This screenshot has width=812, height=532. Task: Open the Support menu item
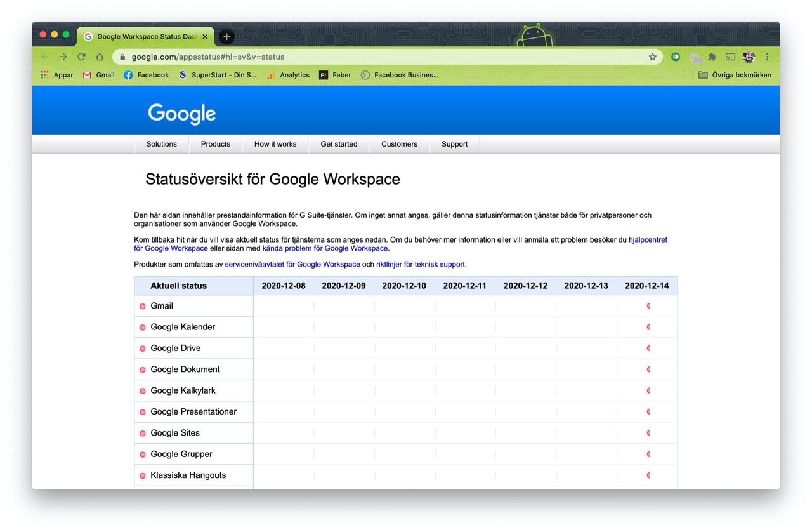pyautogui.click(x=454, y=144)
